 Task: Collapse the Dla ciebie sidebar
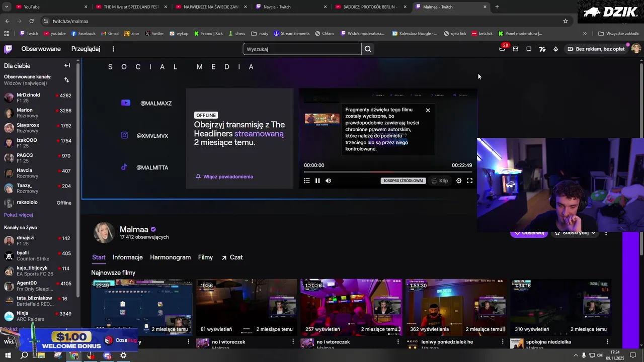67,65
